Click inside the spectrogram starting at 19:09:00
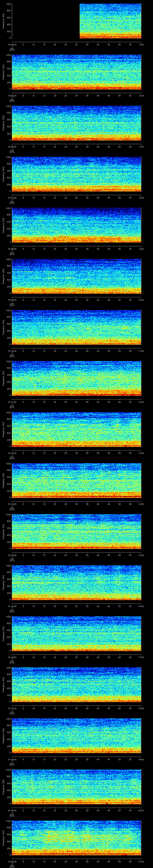 tap(77, 276)
